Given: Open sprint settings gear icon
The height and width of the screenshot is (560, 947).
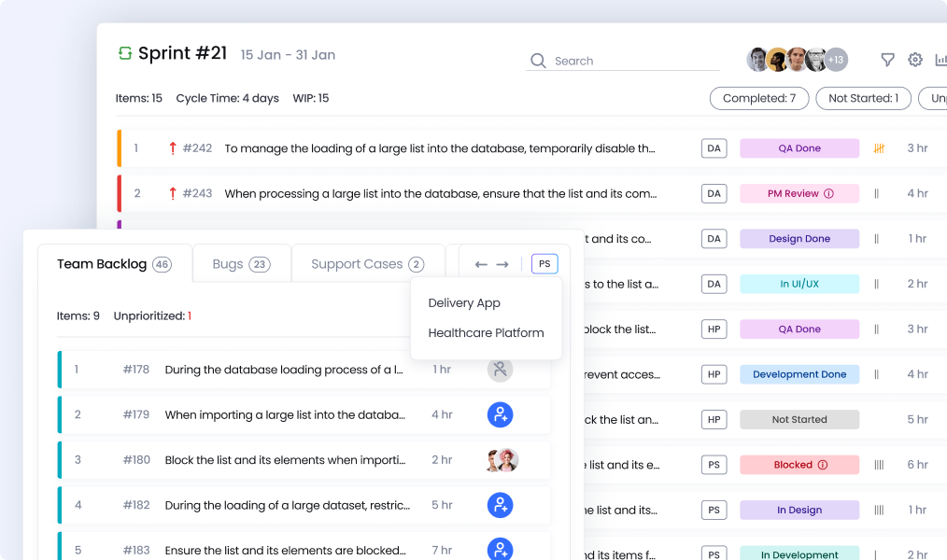Looking at the screenshot, I should (915, 60).
